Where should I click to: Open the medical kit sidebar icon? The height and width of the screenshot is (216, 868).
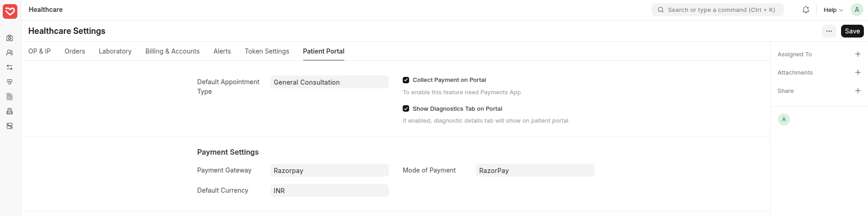[10, 38]
